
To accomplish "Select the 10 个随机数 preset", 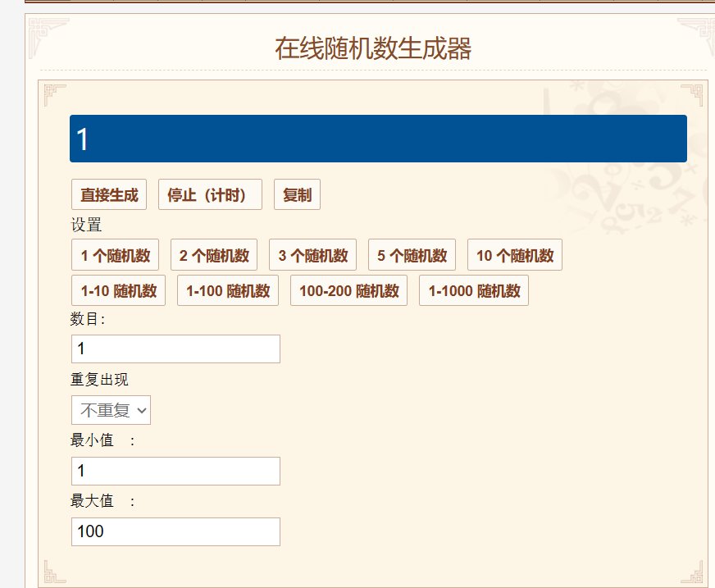I will tap(515, 255).
